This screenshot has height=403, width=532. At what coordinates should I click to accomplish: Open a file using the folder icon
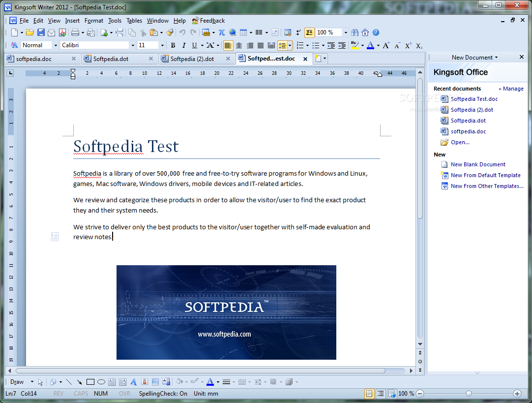click(x=30, y=32)
